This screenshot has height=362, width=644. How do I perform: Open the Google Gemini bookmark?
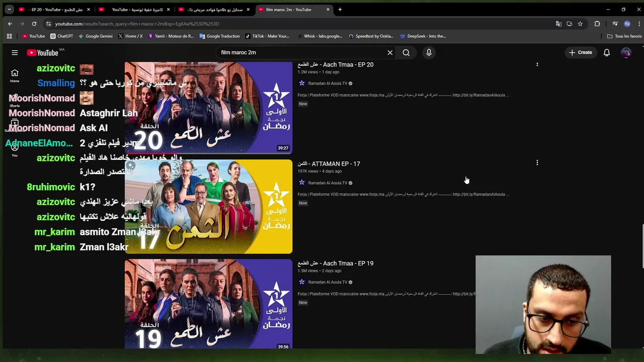pos(95,36)
